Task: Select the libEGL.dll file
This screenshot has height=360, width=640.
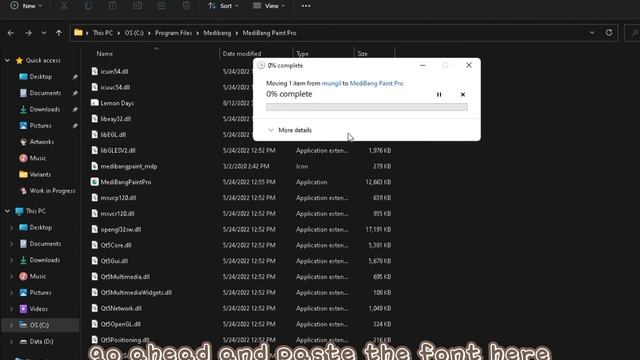Action: coord(113,135)
